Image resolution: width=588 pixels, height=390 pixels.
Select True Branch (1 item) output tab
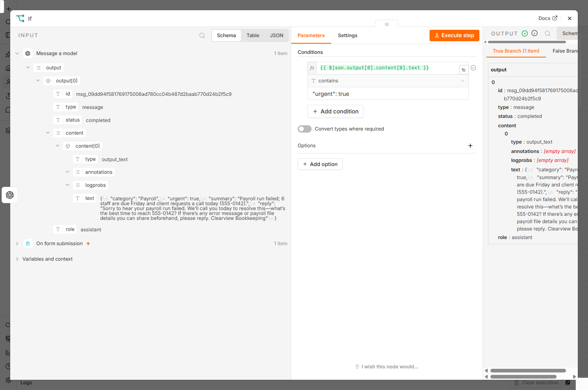pyautogui.click(x=516, y=51)
